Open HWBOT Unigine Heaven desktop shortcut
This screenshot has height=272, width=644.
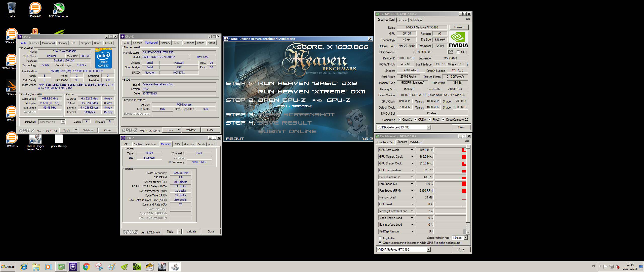35,142
